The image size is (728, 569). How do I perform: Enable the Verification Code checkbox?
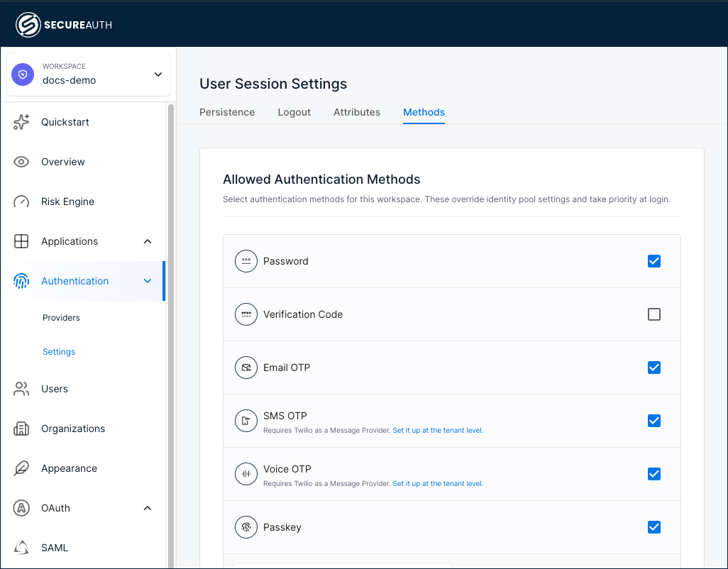(x=654, y=314)
